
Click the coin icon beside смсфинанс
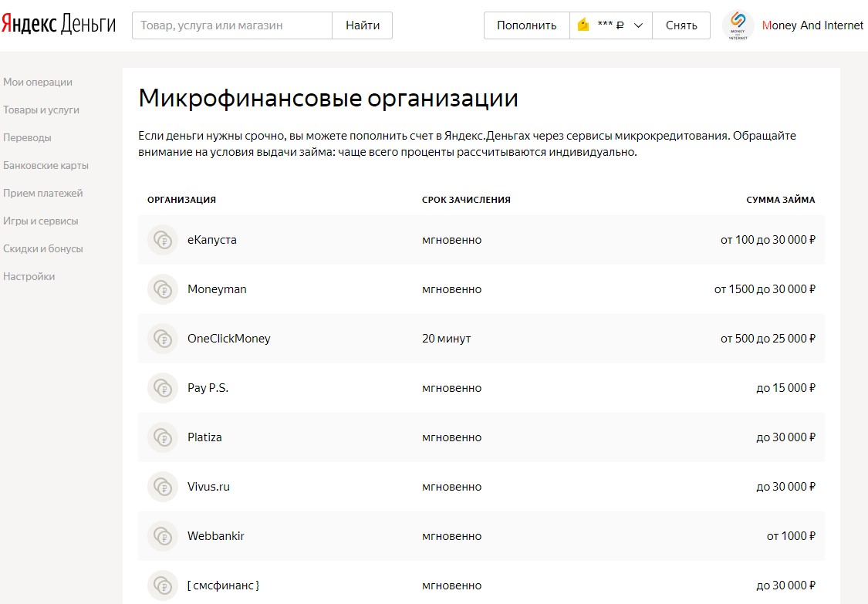tap(163, 585)
